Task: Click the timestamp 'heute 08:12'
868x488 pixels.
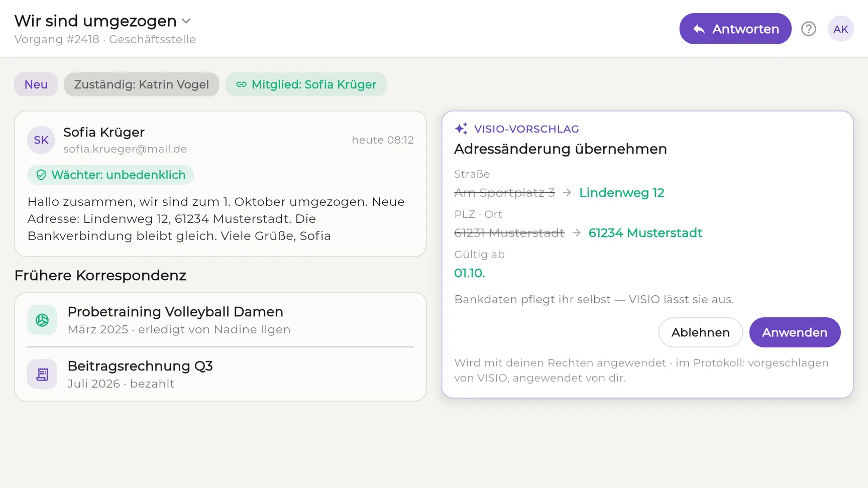Action: tap(383, 140)
